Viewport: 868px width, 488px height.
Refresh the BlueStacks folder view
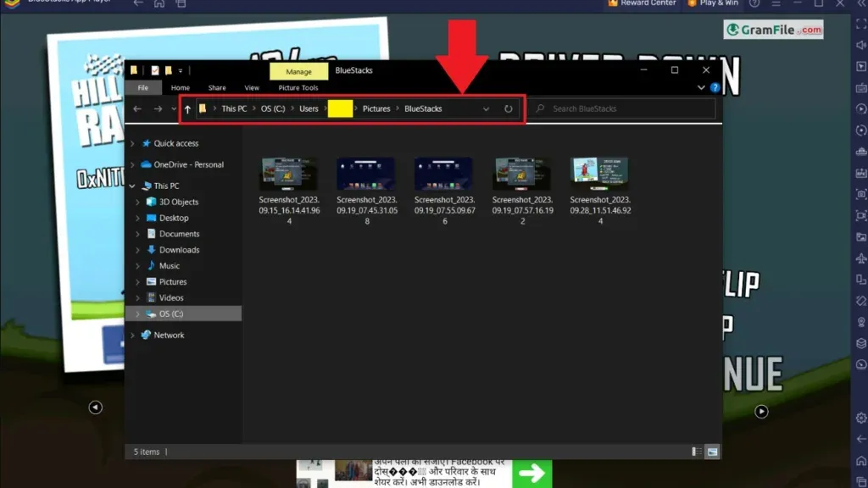509,109
